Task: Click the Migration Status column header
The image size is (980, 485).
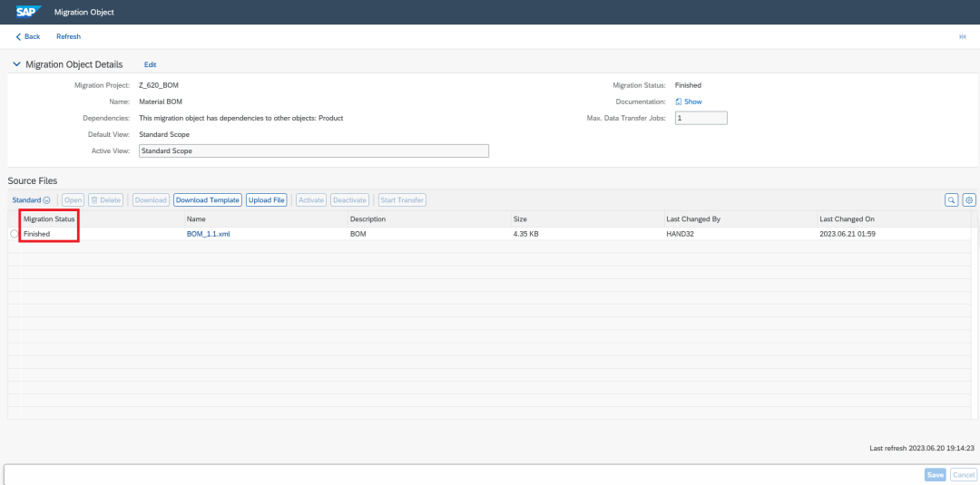Action: click(x=49, y=219)
